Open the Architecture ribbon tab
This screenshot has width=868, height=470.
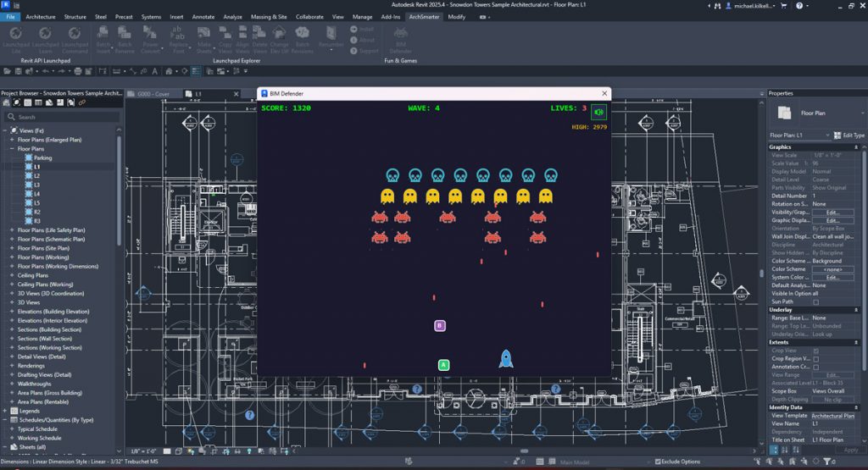point(41,16)
